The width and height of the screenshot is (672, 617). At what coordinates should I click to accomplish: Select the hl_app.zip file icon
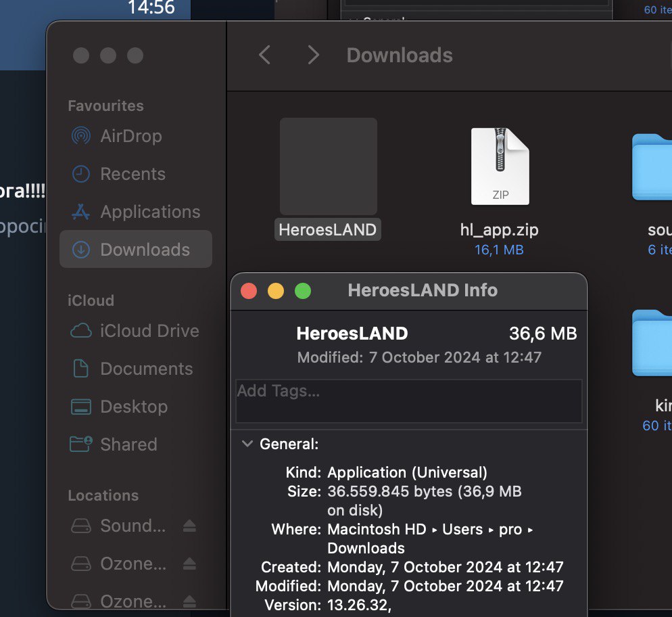pos(500,166)
